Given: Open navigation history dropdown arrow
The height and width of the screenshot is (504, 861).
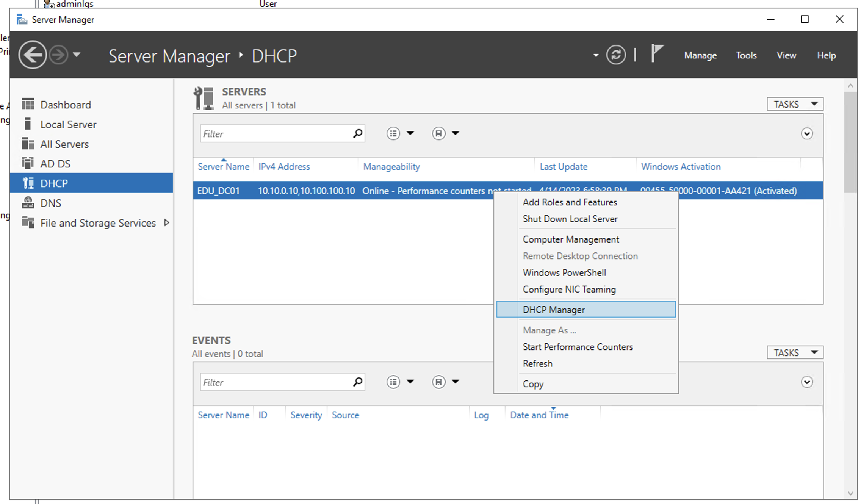Looking at the screenshot, I should [x=77, y=55].
